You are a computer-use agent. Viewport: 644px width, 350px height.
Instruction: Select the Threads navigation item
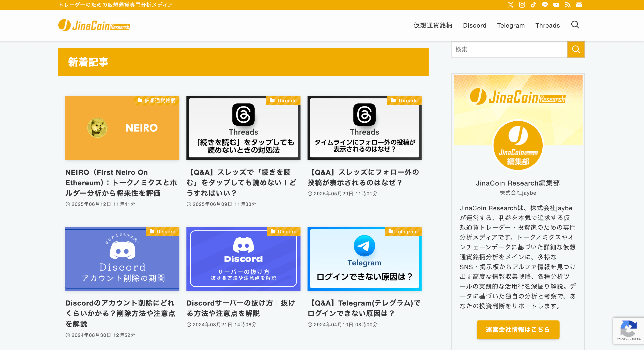[x=547, y=25]
